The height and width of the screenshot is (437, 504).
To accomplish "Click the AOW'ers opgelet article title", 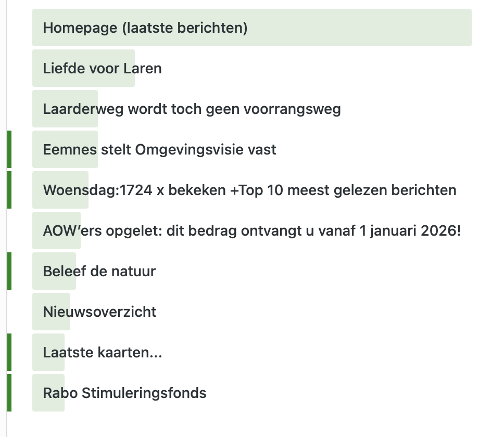I will [252, 230].
